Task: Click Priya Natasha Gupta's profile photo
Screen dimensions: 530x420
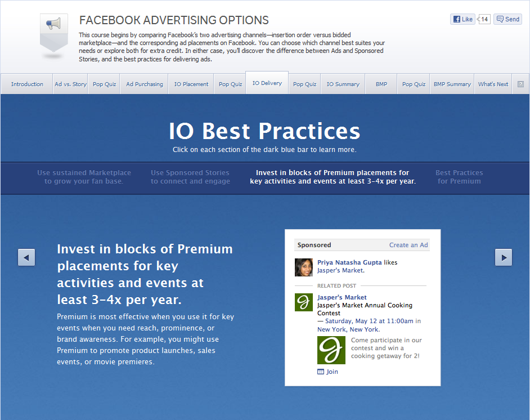Action: pos(303,267)
